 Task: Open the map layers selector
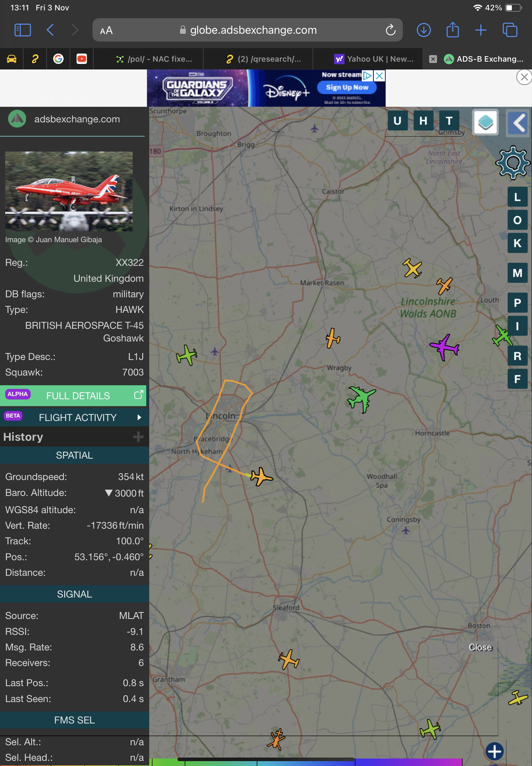(485, 122)
